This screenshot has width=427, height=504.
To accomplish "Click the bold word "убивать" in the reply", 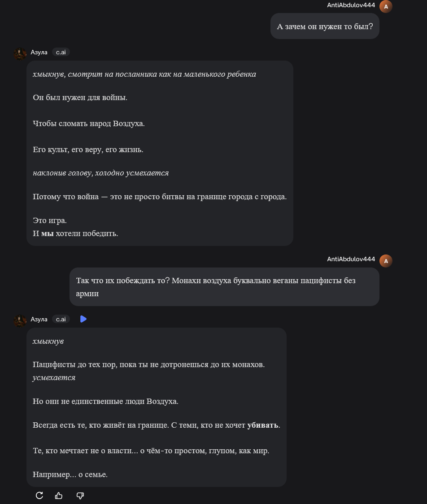I will click(263, 425).
